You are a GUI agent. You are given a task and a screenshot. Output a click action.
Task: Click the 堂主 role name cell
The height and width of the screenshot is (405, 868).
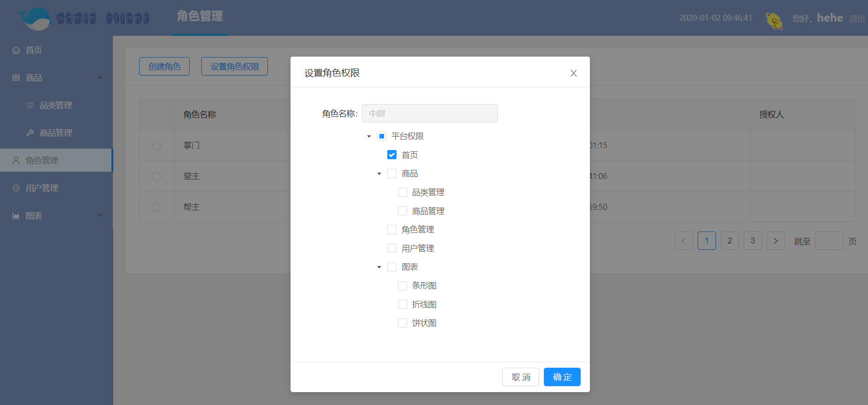[192, 176]
